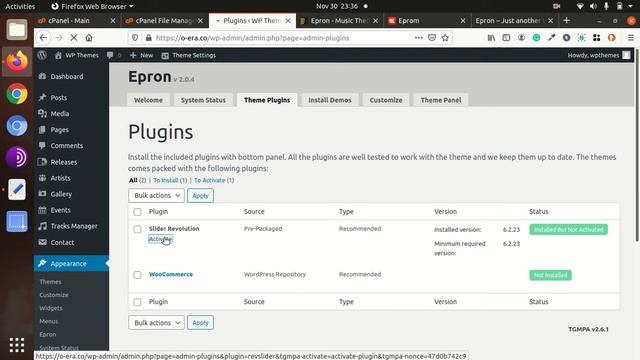Stop loading the page
Image resolution: width=640 pixels, height=360 pixels.
73,38
